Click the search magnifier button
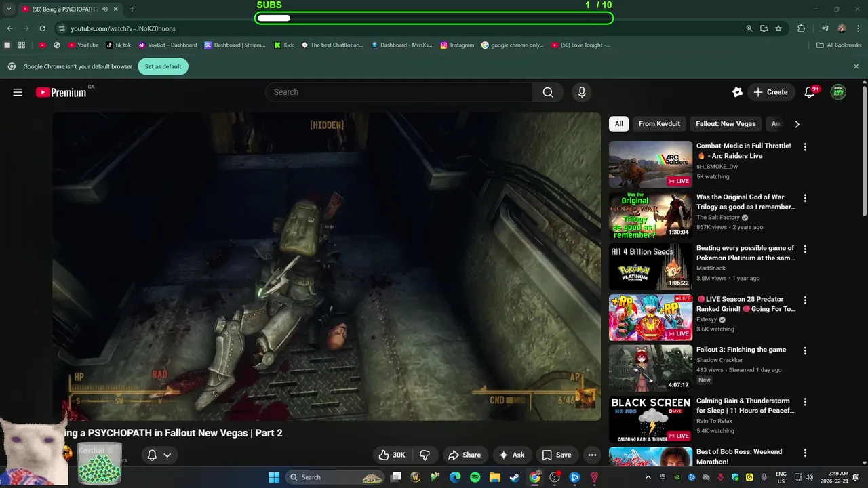This screenshot has height=488, width=868. coord(548,92)
